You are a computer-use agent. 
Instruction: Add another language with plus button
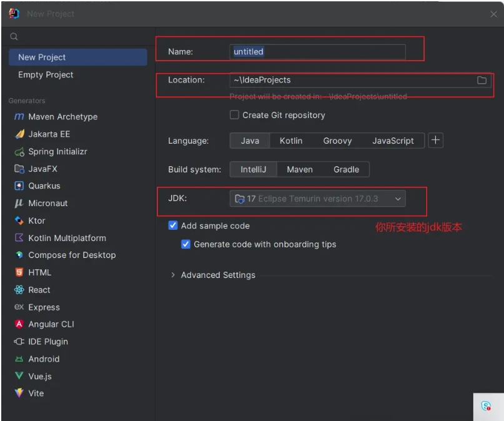pos(435,141)
